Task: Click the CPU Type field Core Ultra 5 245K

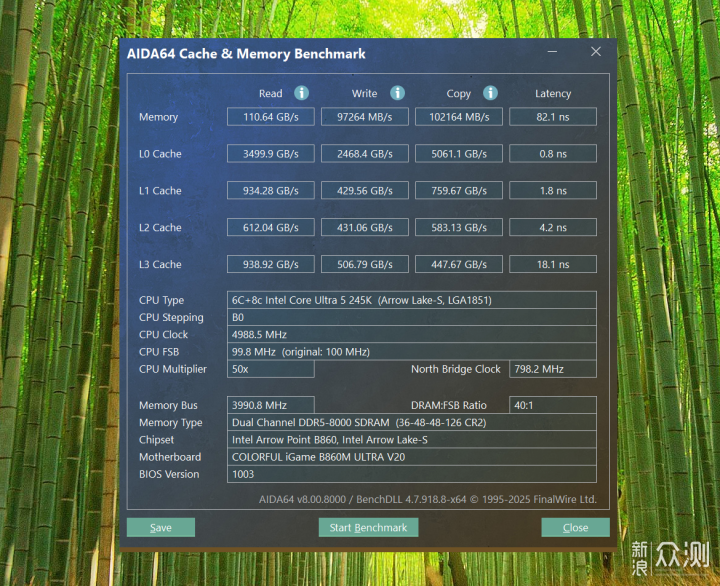Action: pyautogui.click(x=412, y=300)
